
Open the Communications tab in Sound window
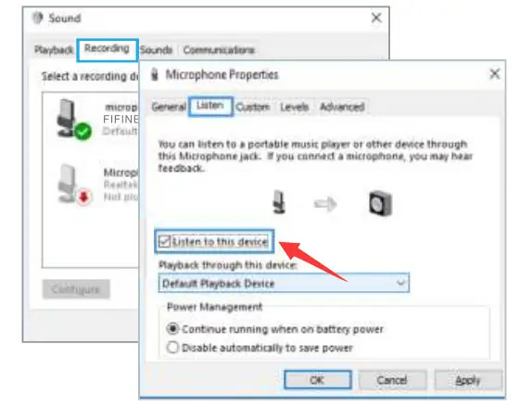click(219, 50)
